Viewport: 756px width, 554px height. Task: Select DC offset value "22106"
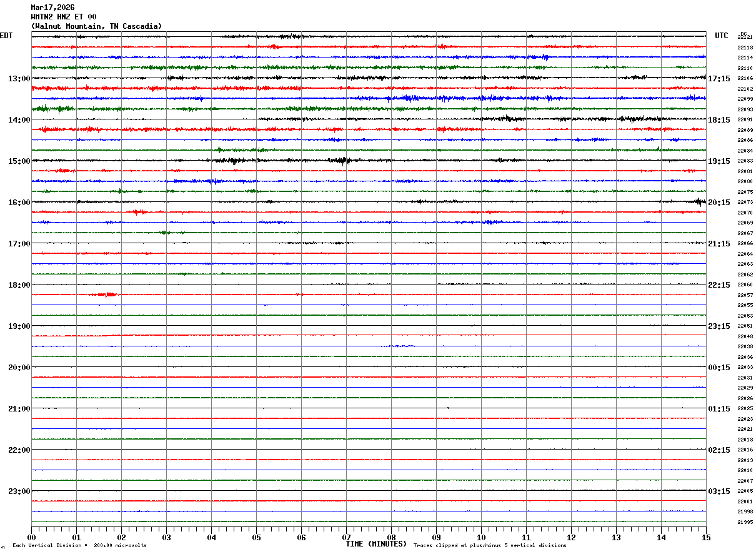coord(745,79)
